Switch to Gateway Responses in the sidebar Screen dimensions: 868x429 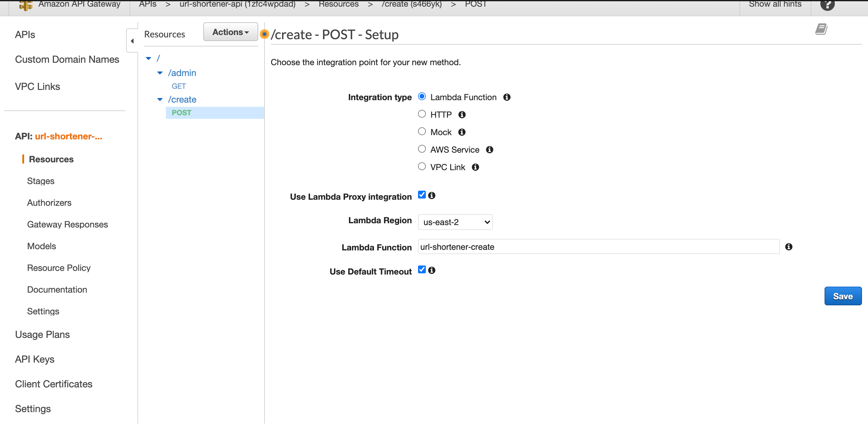point(67,224)
